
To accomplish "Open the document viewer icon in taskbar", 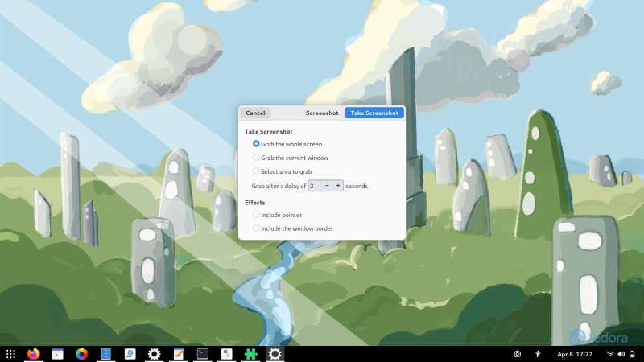I will click(130, 354).
